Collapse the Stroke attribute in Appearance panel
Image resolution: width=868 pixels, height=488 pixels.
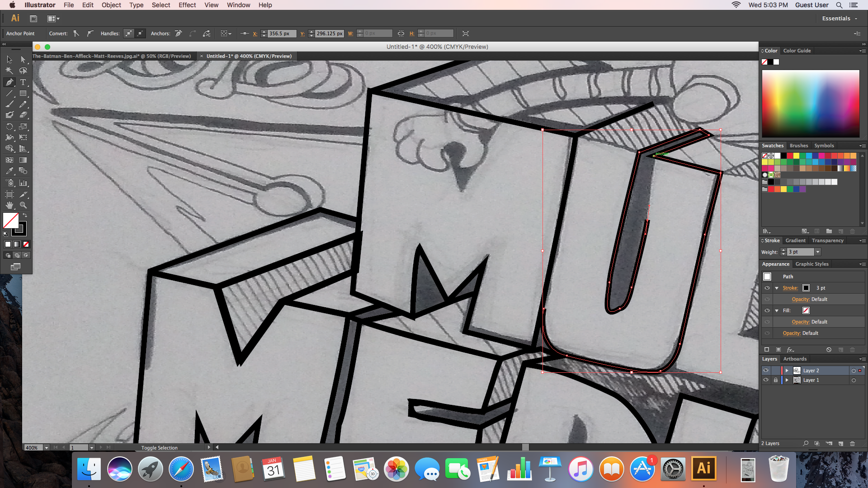(777, 288)
